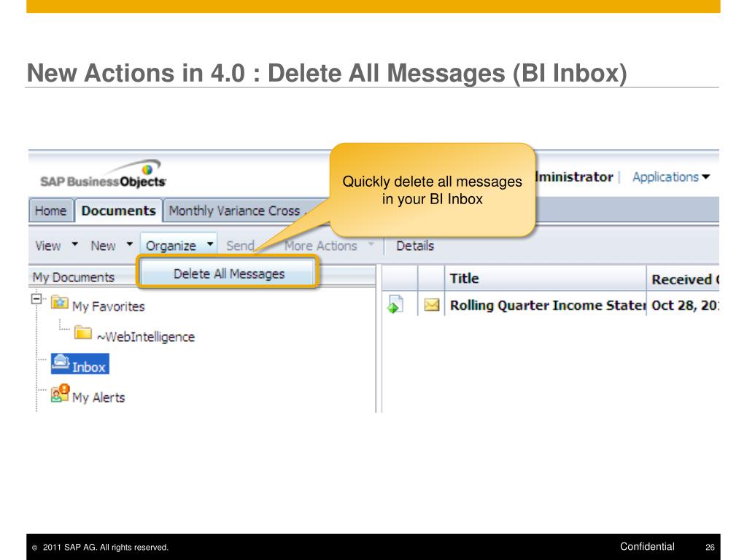Select My Alerts in the tree
The width and height of the screenshot is (747, 560).
click(x=98, y=397)
